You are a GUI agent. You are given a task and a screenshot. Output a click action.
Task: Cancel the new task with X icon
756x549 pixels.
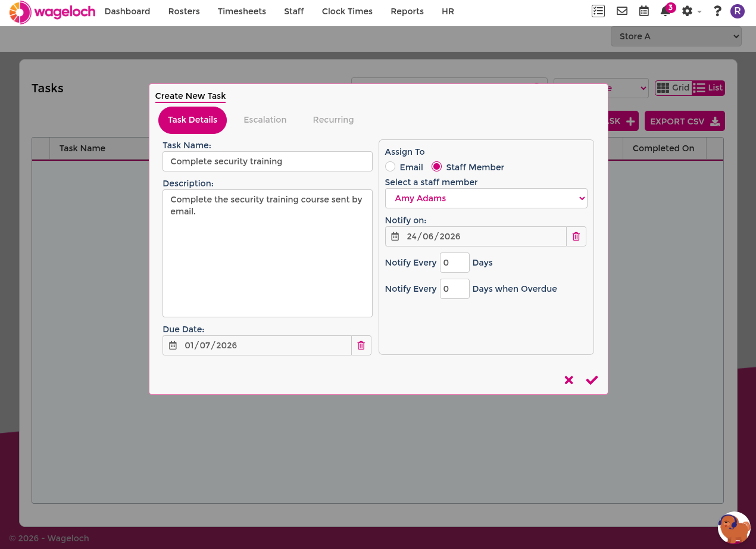coord(569,380)
